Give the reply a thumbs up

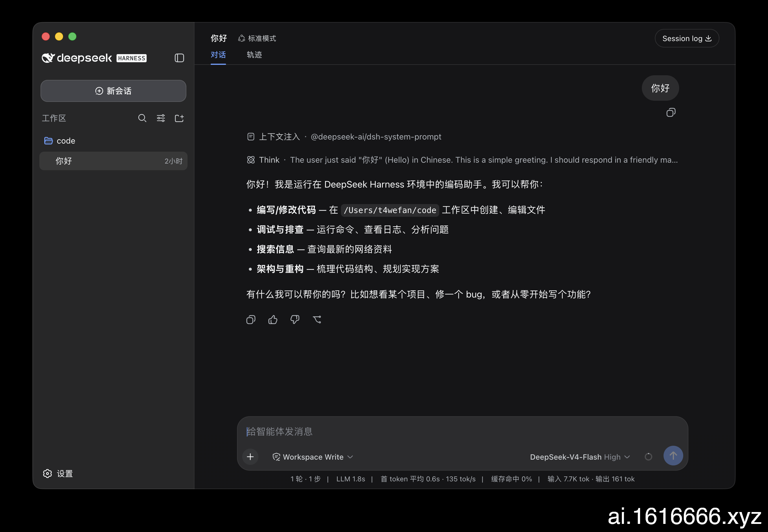[x=273, y=320]
